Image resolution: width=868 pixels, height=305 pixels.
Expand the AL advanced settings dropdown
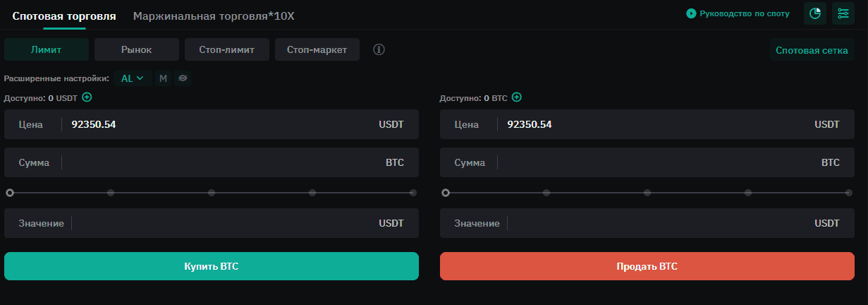point(133,78)
